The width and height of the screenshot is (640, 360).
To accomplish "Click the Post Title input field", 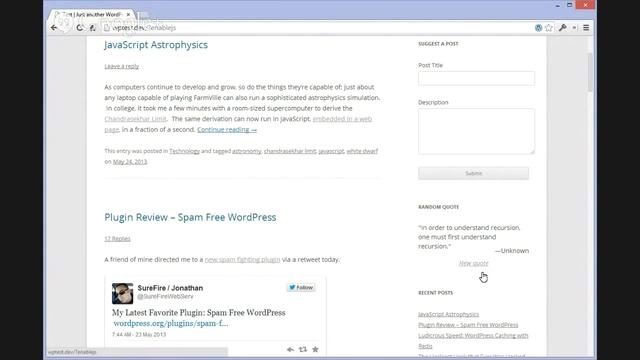I will click(x=476, y=78).
